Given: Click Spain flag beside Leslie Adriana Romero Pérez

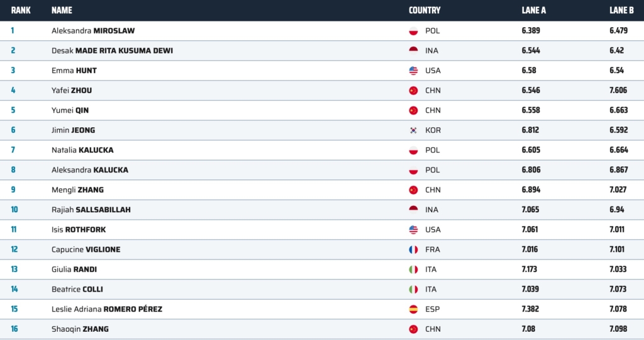Looking at the screenshot, I should 413,309.
